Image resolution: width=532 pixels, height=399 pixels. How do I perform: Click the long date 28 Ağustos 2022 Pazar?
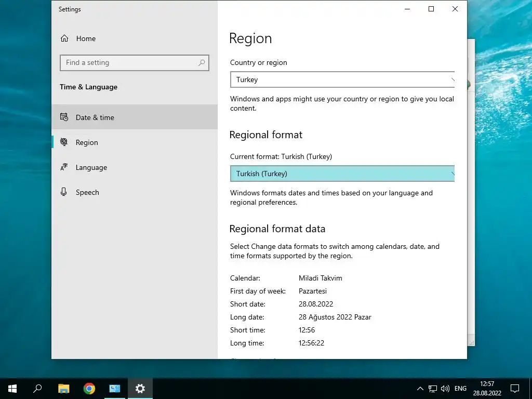coord(335,317)
